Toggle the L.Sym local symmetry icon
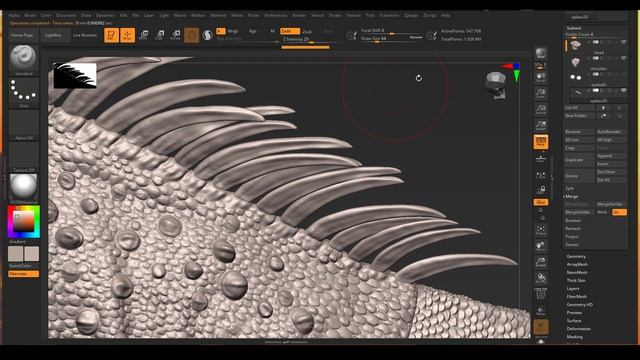This screenshot has width=640, height=360. tap(541, 175)
